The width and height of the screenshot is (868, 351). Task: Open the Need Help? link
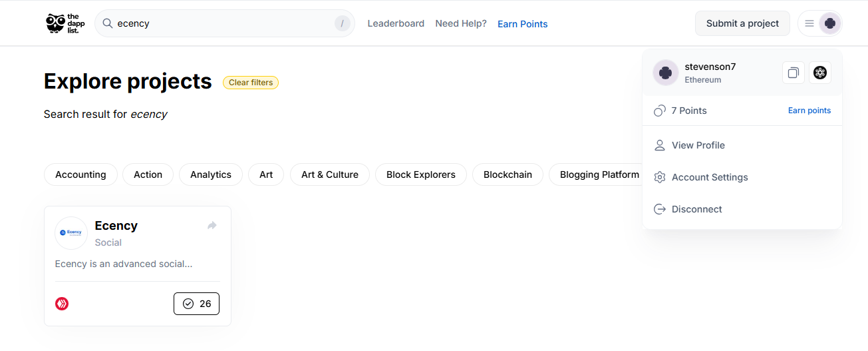click(x=461, y=23)
